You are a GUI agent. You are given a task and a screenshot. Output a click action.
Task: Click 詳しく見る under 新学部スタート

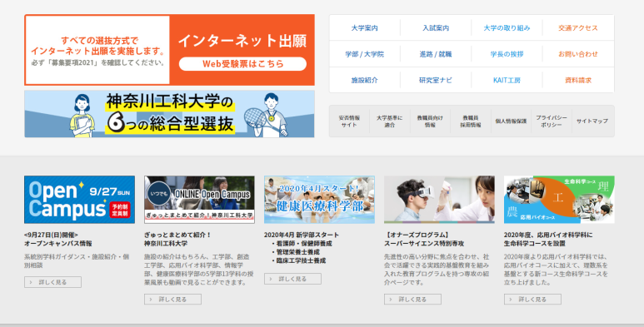click(292, 279)
